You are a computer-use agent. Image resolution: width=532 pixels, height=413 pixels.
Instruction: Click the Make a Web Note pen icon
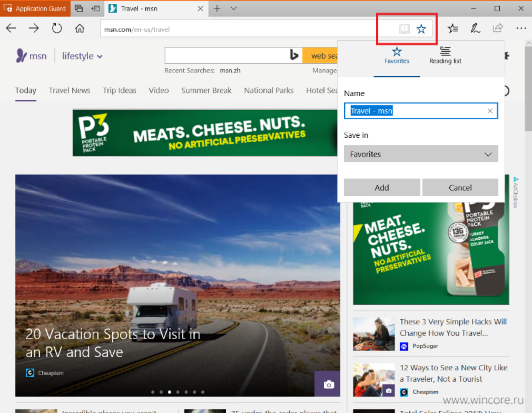(475, 29)
